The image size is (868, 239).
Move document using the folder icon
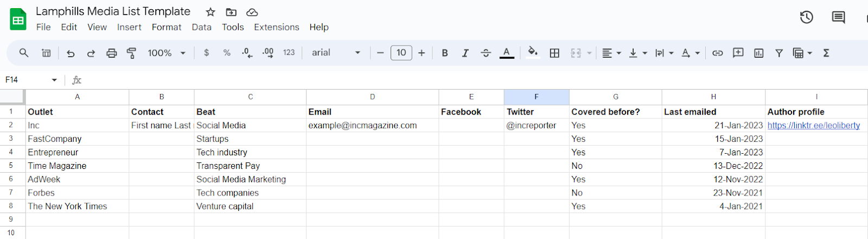[231, 12]
